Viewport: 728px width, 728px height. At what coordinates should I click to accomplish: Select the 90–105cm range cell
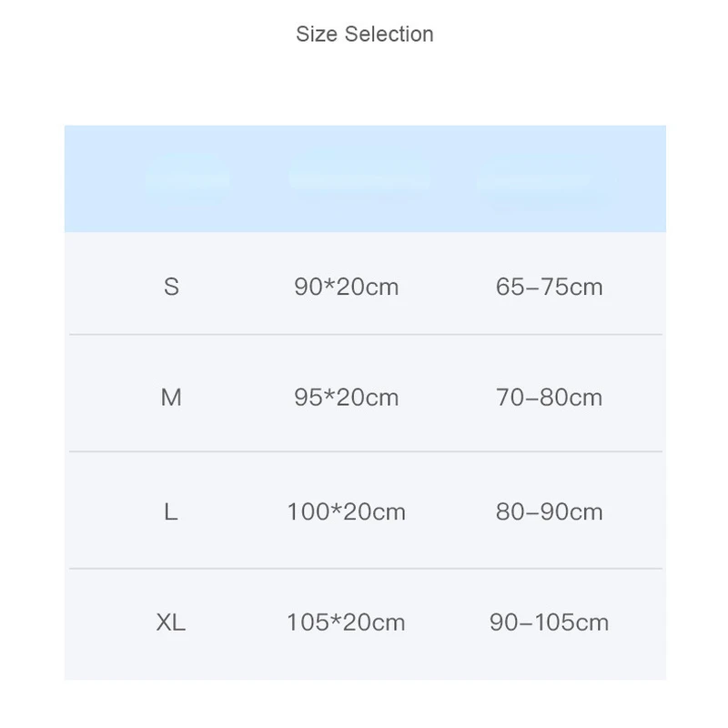(x=550, y=622)
